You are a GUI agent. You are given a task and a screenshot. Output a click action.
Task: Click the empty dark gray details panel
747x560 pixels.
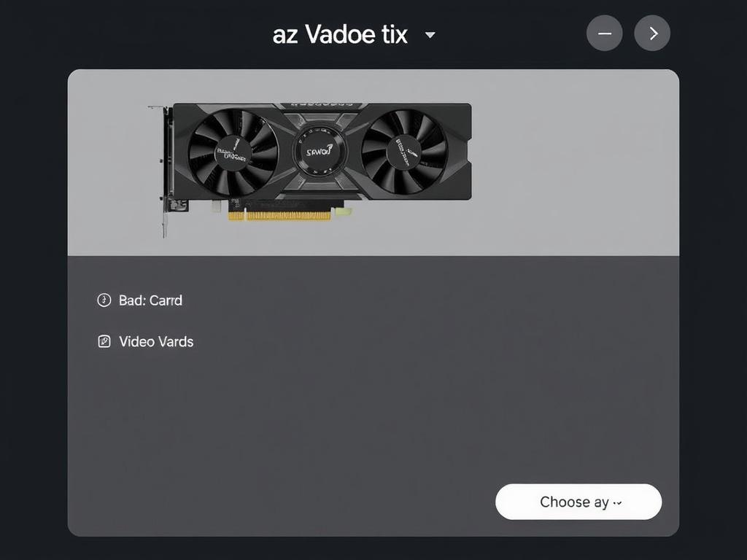click(373, 396)
